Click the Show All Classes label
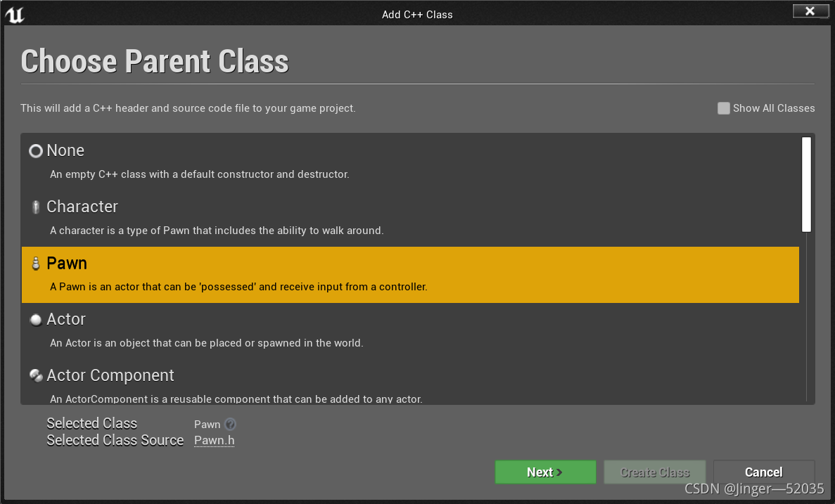Screen dimensions: 835x504 click(x=774, y=108)
